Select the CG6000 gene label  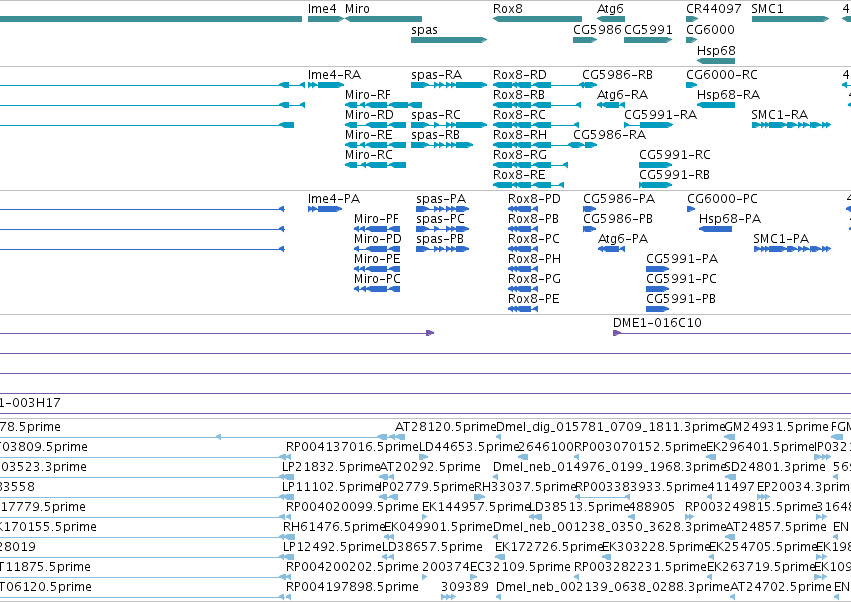click(710, 30)
